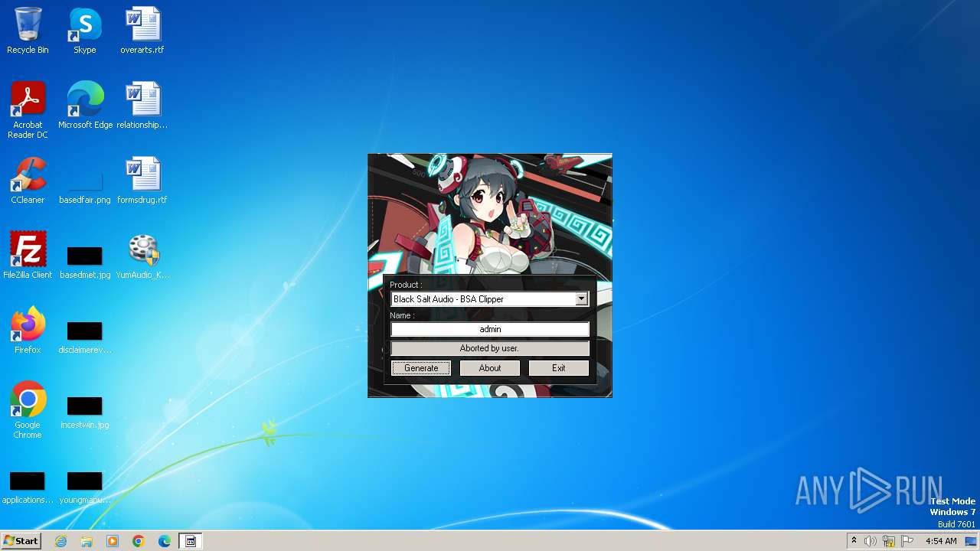Select the overarts.rtf document icon

coord(142,31)
